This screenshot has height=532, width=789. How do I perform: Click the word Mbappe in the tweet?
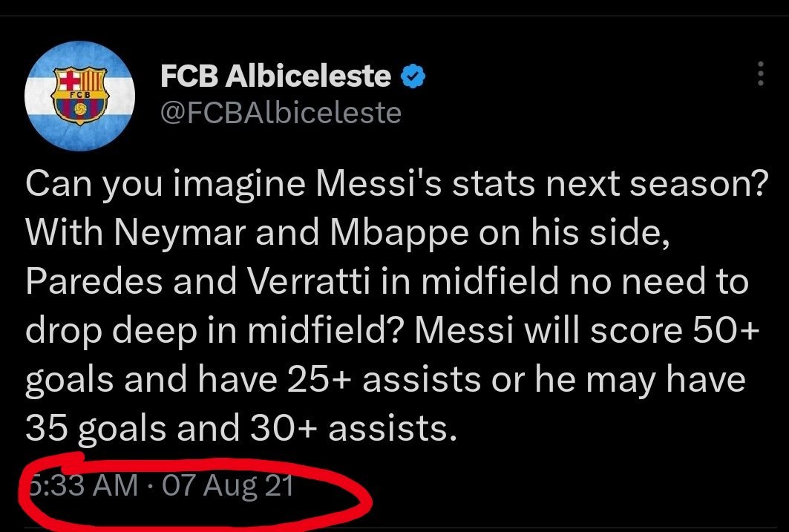pyautogui.click(x=399, y=233)
